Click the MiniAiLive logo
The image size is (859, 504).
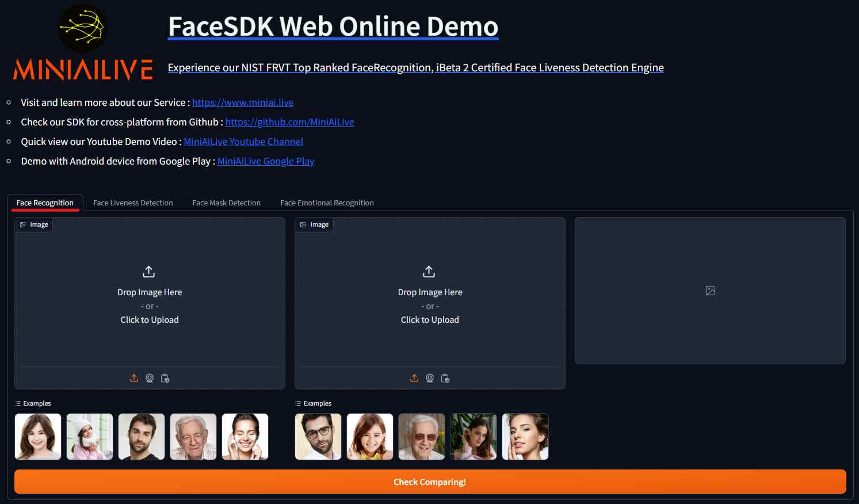(x=83, y=42)
